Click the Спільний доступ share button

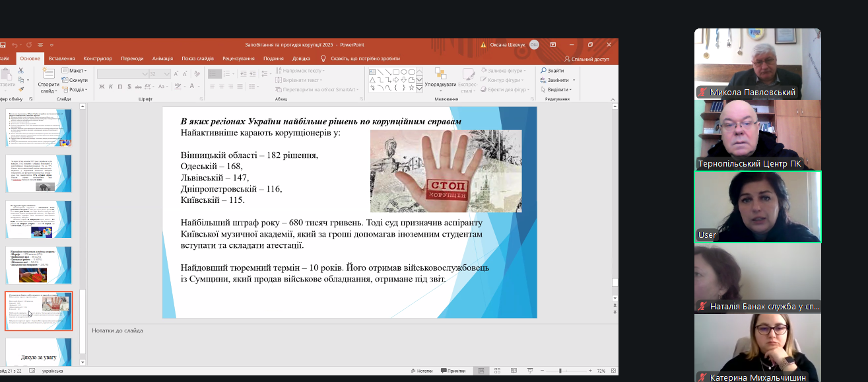pyautogui.click(x=586, y=59)
